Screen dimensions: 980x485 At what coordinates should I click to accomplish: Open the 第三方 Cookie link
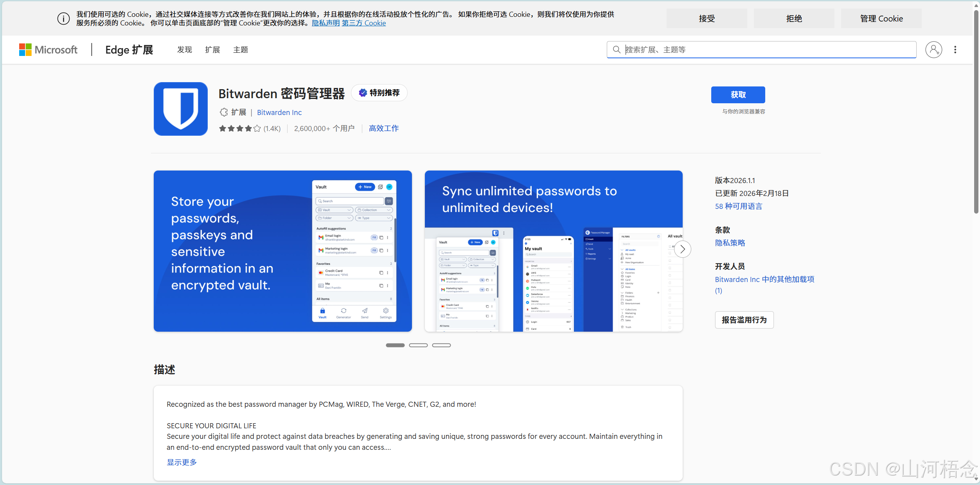point(364,23)
